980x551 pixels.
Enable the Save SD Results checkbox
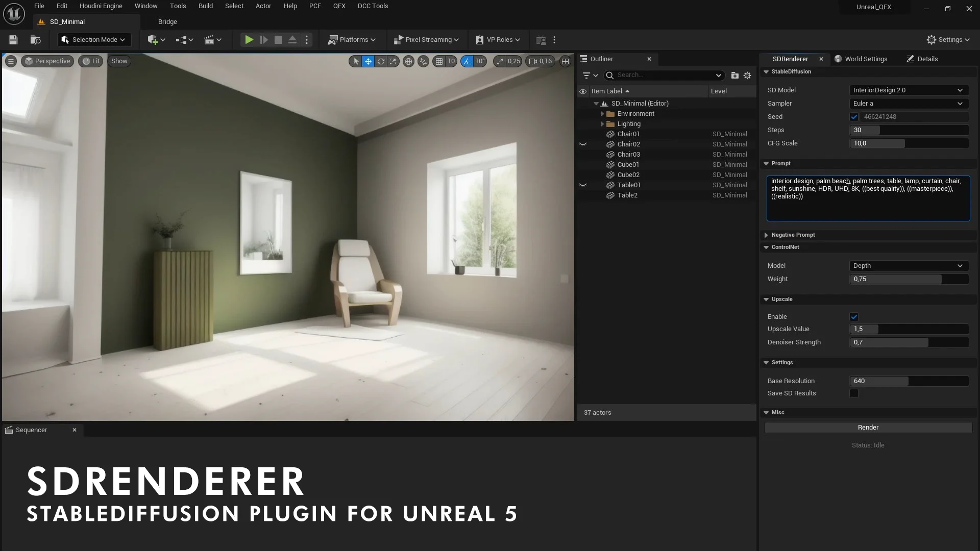pyautogui.click(x=854, y=393)
